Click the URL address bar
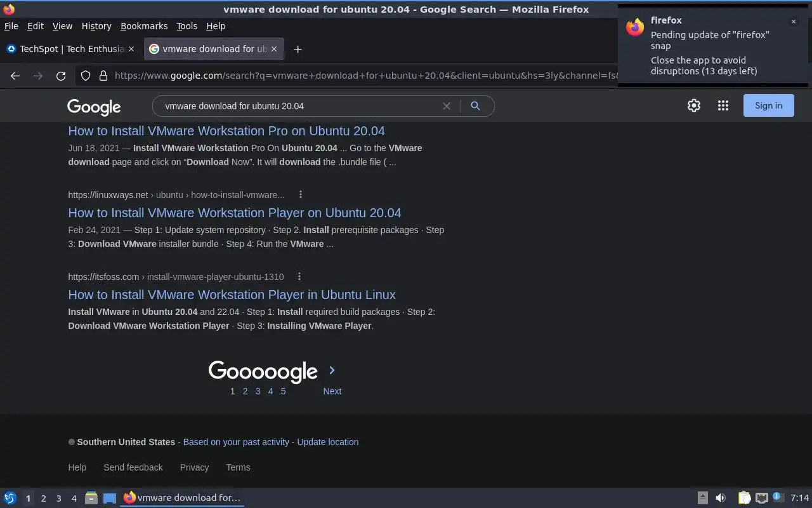 (x=365, y=76)
